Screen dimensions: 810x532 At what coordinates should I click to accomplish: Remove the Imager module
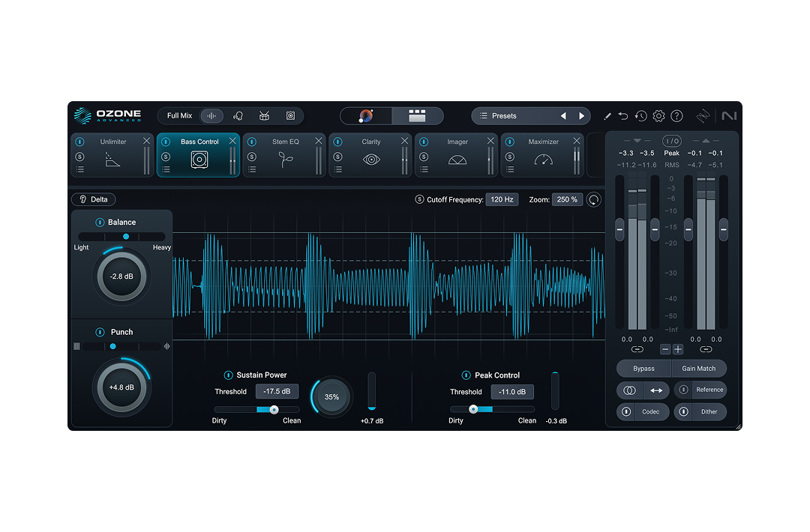point(490,141)
